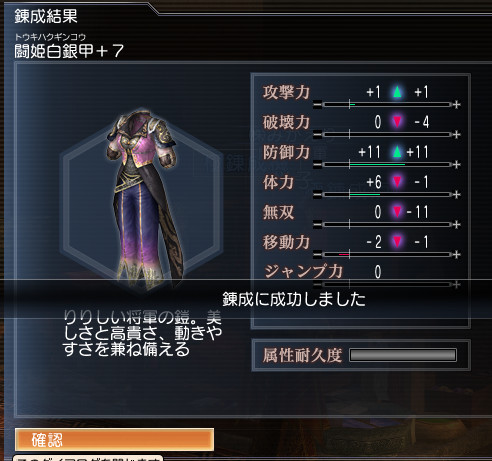The height and width of the screenshot is (461, 492).
Task: Click the plus icon on 防御力 gauge
Action: coord(457,165)
